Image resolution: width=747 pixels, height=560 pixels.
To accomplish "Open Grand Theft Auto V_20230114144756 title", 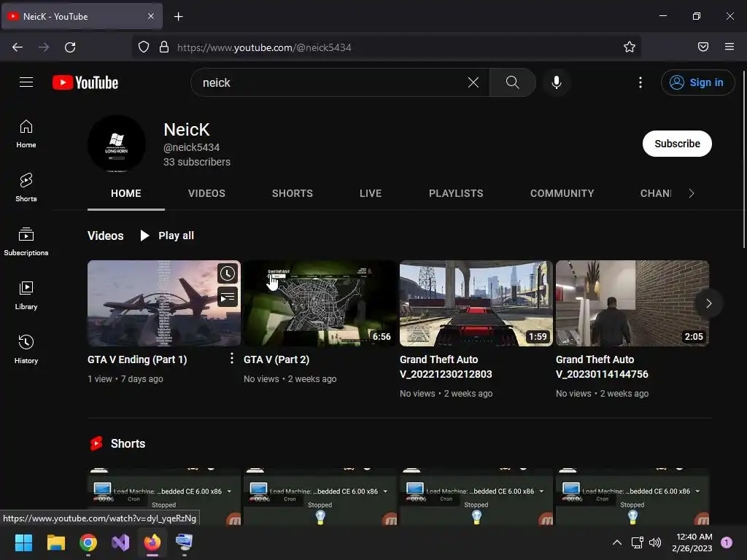I will click(602, 367).
